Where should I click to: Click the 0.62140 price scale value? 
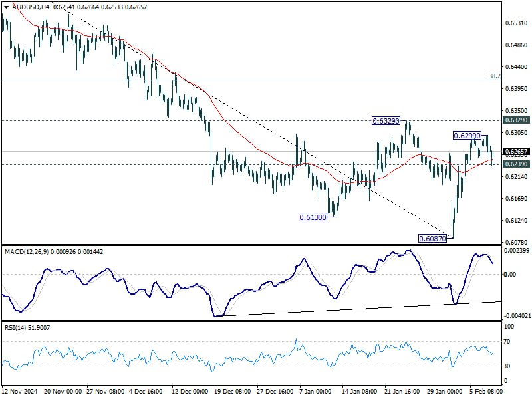(517, 176)
